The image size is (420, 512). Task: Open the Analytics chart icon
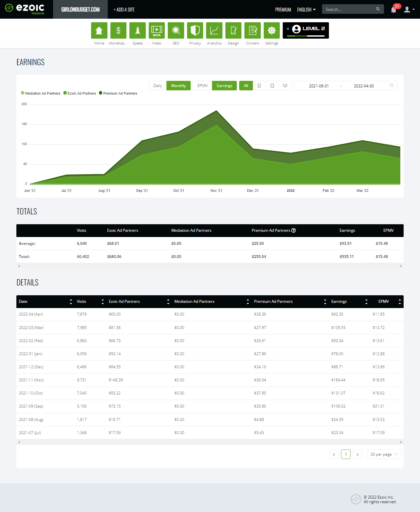[214, 30]
